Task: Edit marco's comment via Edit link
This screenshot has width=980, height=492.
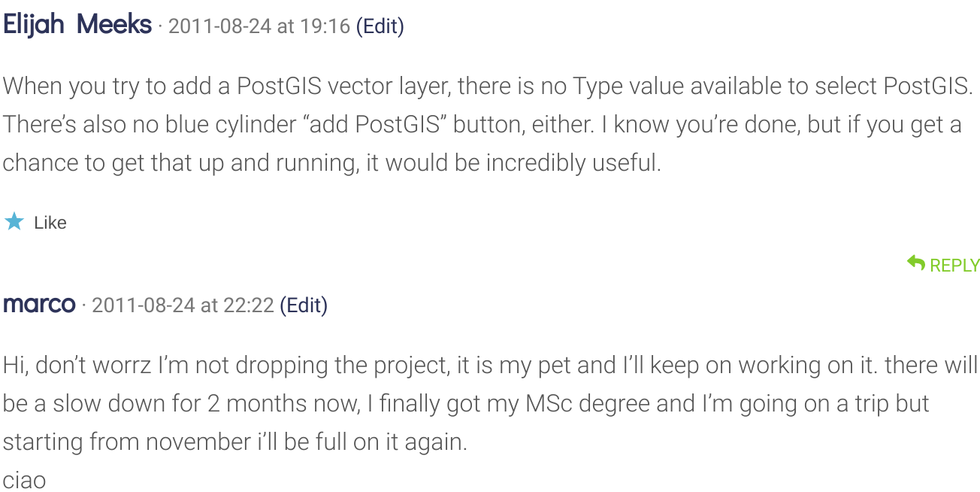Action: pos(304,305)
